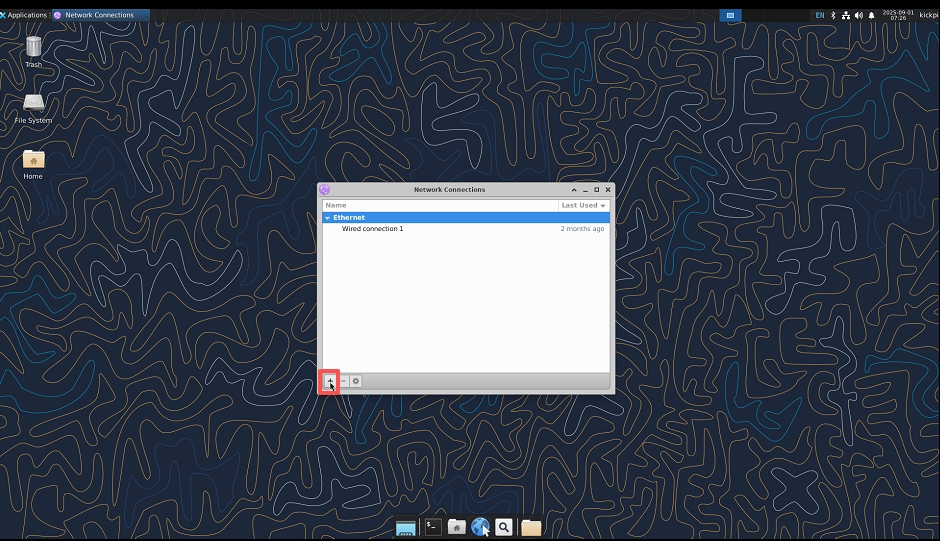This screenshot has width=940, height=541.
Task: Open the application finder magnifier icon
Action: click(x=504, y=526)
